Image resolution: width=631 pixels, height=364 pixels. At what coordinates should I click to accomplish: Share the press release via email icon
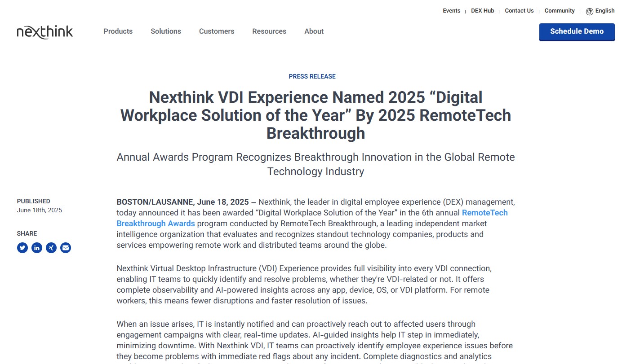click(x=66, y=248)
